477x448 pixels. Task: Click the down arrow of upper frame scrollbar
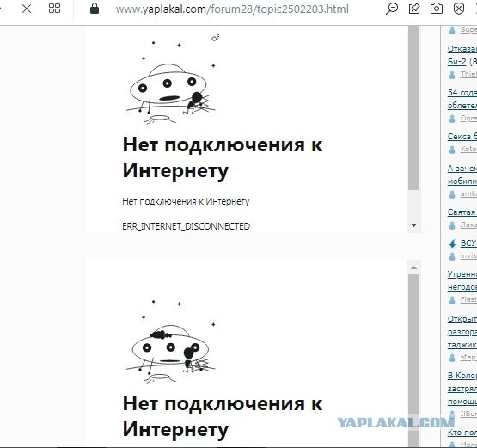(413, 225)
